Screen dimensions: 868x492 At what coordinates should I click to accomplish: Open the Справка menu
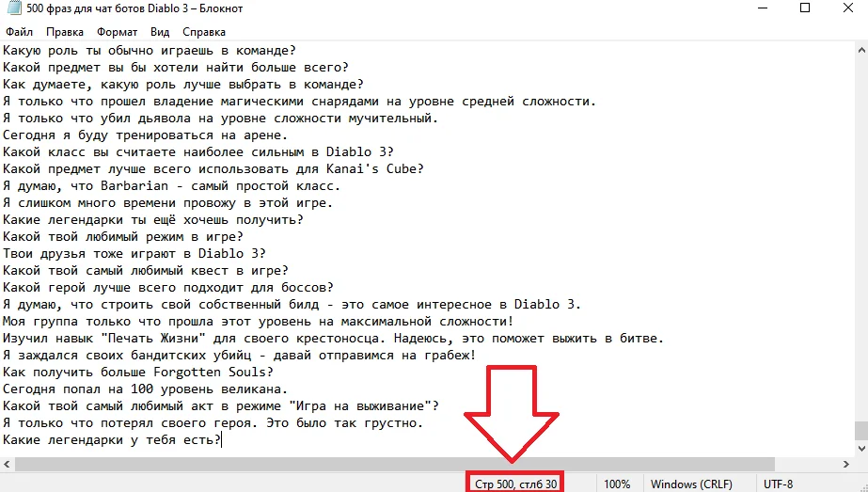204,32
